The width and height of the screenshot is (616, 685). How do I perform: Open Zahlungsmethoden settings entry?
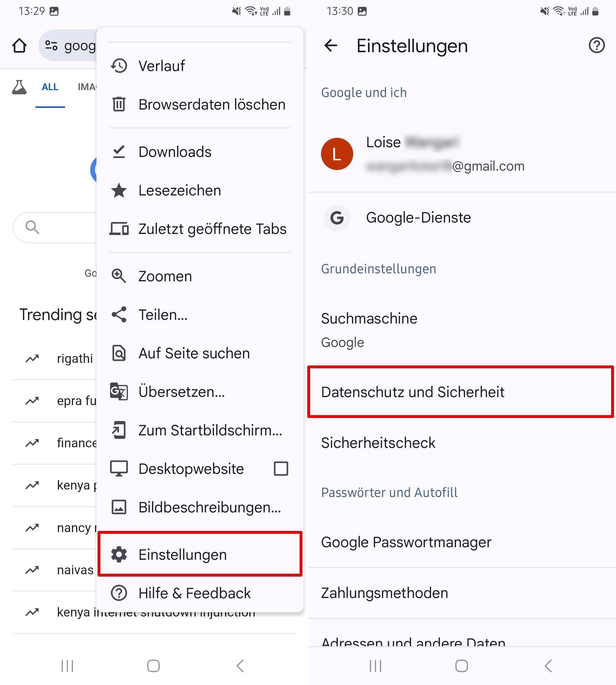click(x=462, y=593)
